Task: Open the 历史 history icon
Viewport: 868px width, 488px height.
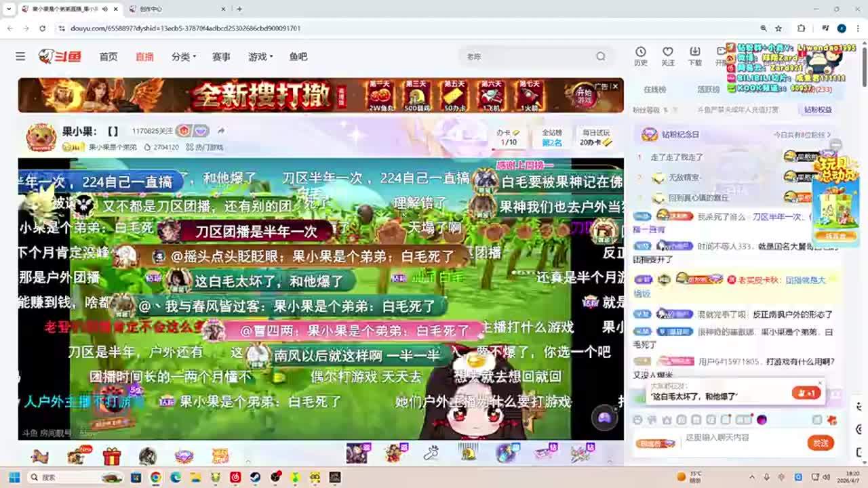Action: tap(640, 56)
